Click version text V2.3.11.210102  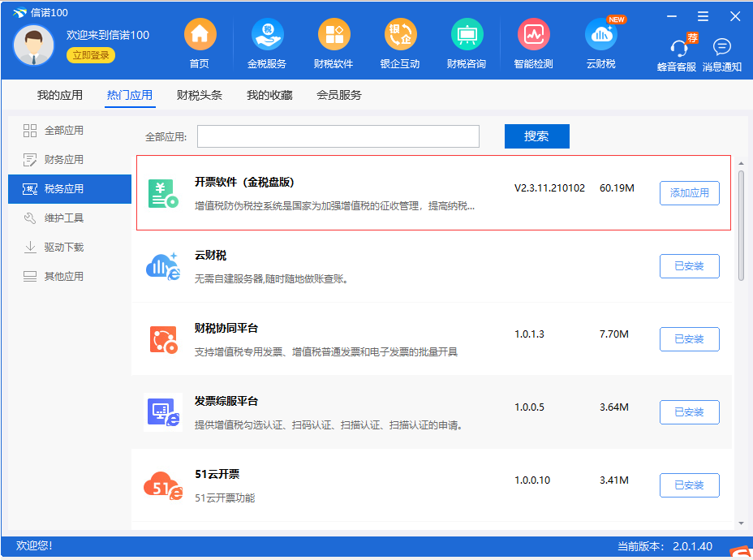pyautogui.click(x=549, y=188)
